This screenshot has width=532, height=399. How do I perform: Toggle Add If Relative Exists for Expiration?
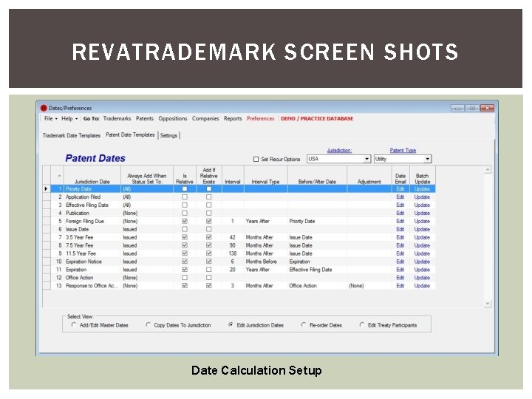click(x=208, y=270)
